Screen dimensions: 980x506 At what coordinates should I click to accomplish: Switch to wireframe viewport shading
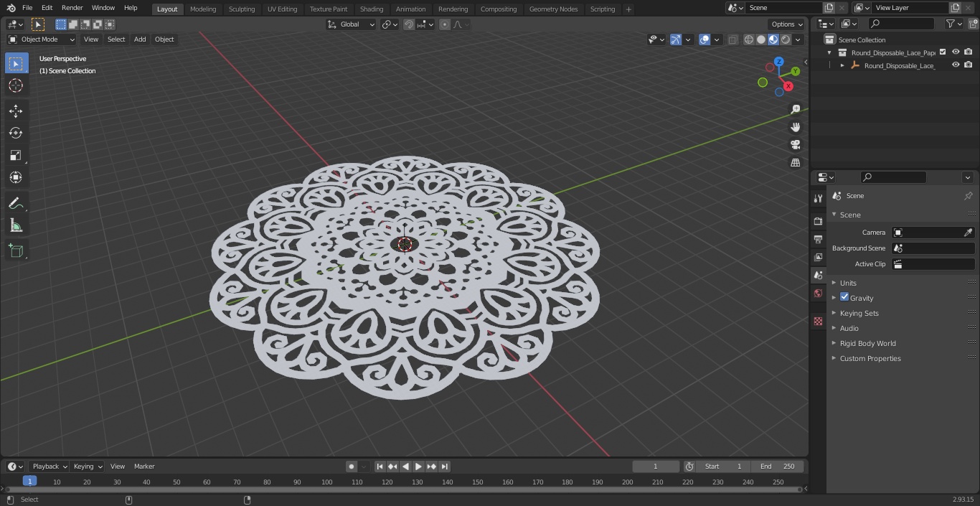[749, 39]
